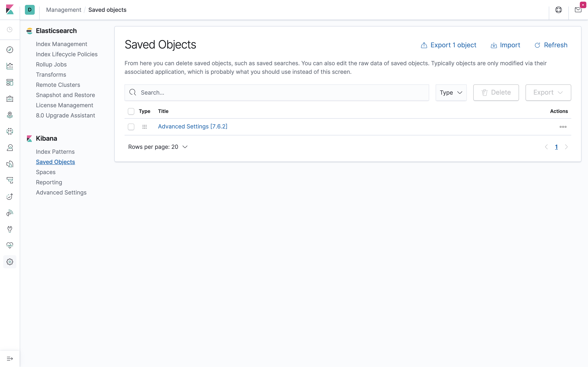Open the help menu icon
Image resolution: width=588 pixels, height=367 pixels.
559,10
